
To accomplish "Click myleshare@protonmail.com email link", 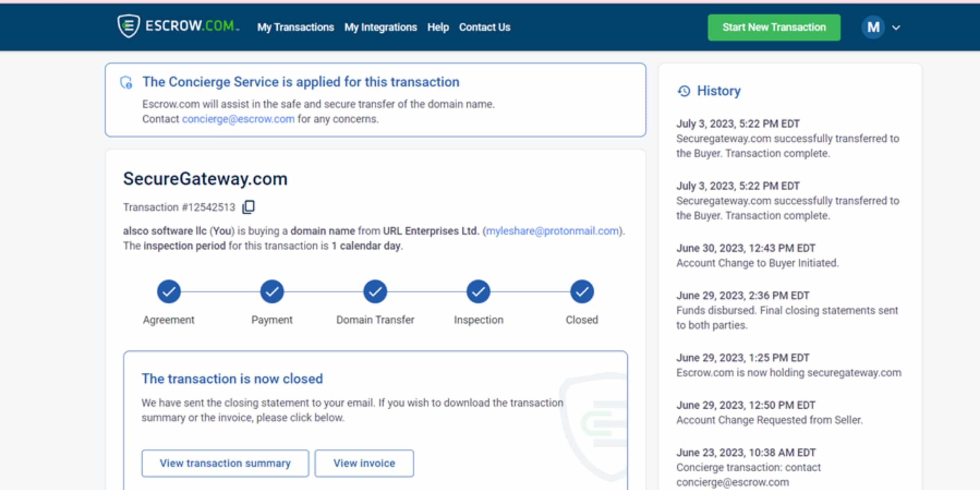I will click(x=553, y=231).
